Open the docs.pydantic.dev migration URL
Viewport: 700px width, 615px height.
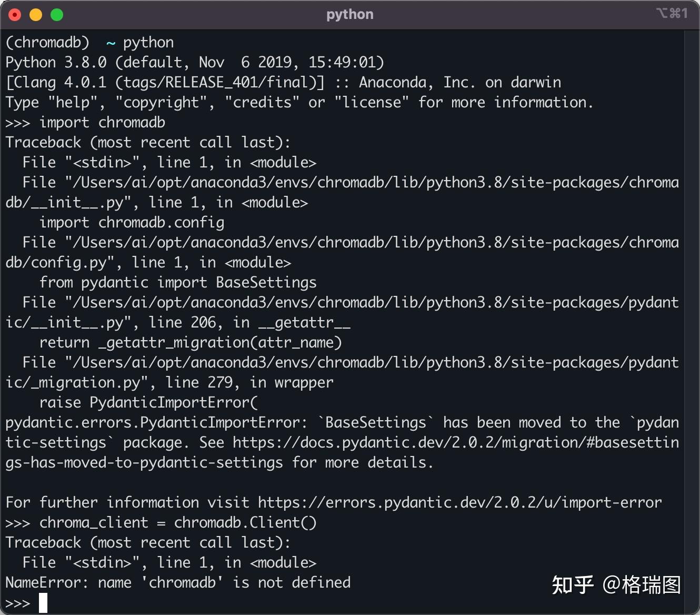click(456, 443)
